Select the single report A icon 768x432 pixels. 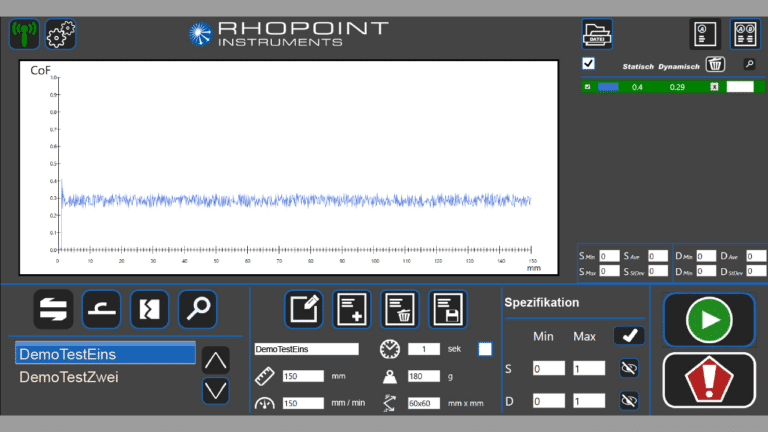pyautogui.click(x=706, y=34)
